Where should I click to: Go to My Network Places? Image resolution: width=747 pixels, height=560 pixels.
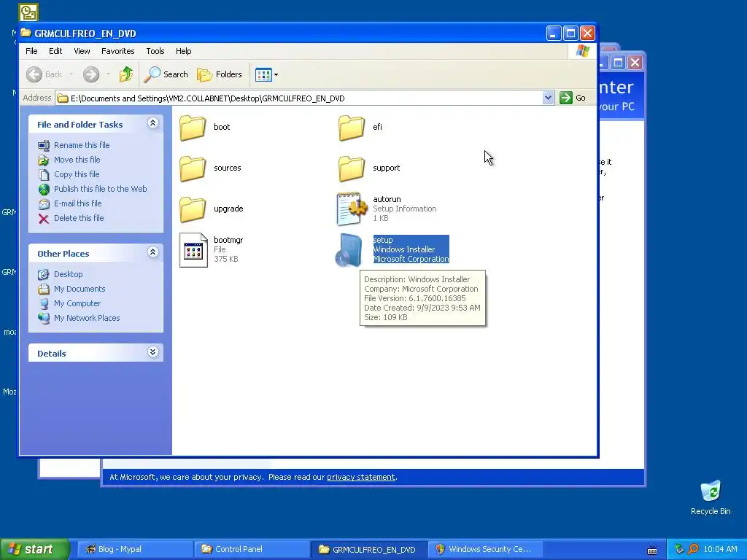coord(87,318)
